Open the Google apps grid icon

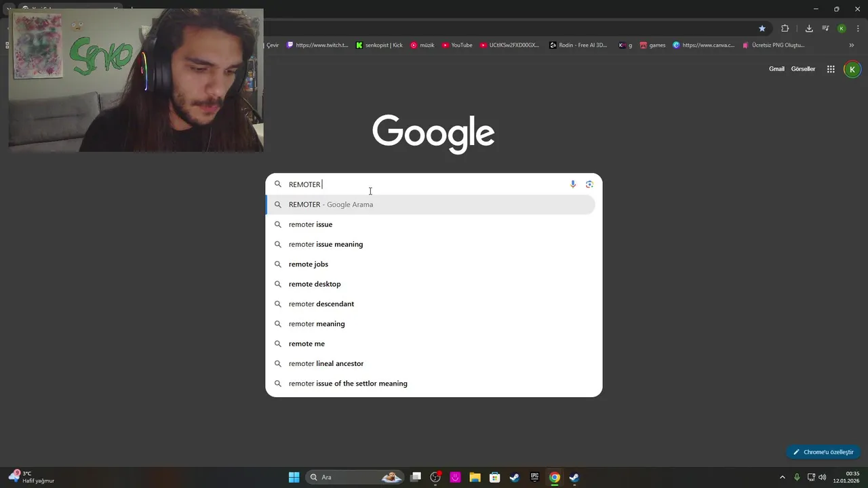(831, 69)
